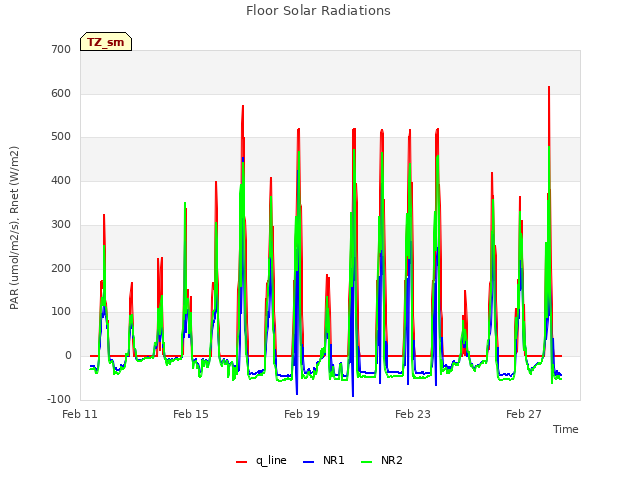Viewport: 640px width, 480px height.
Task: Click the Feb 23 x-axis label
Action: [413, 414]
